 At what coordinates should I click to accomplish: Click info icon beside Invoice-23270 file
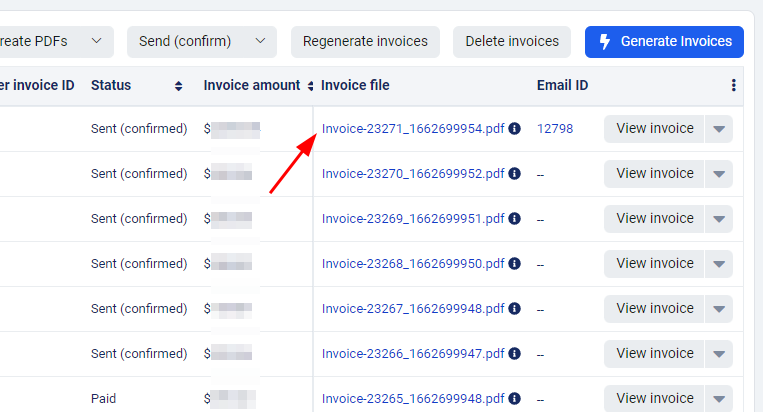click(x=515, y=174)
